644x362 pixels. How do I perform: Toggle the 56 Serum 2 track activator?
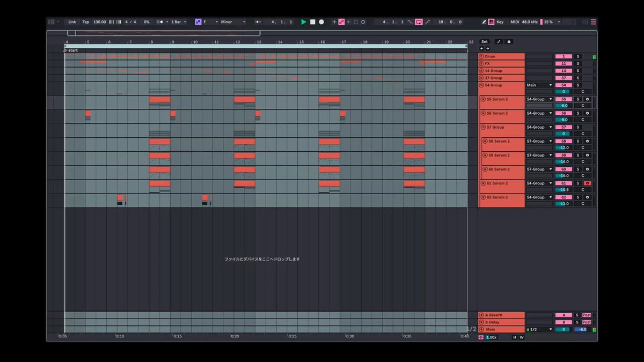563,113
